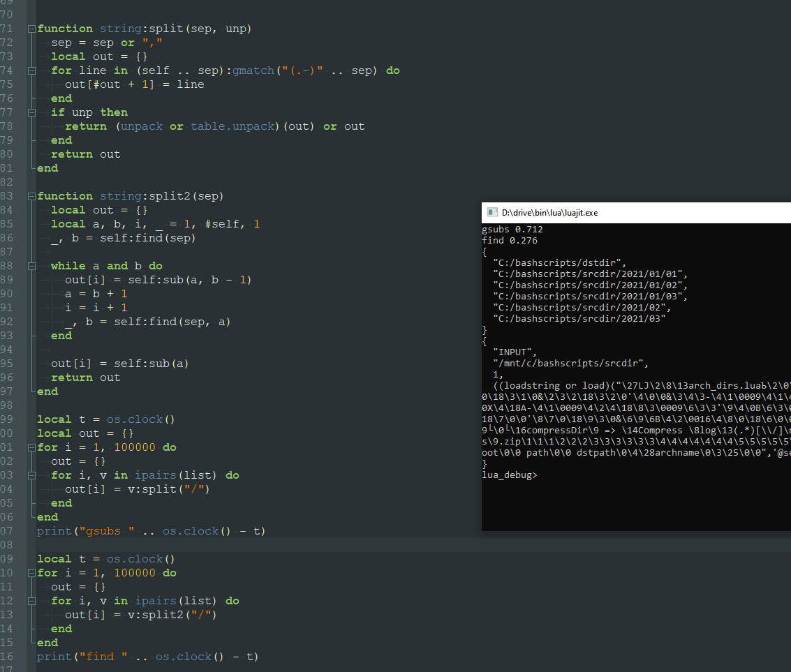
Task: Click "C:/bashscripts/srcdir/2021/01/01" in console
Action: coord(590,274)
